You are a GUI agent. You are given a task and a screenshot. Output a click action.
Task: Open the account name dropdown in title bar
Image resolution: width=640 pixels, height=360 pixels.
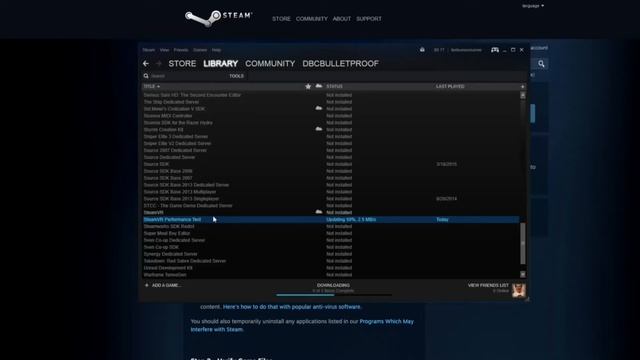pyautogui.click(x=466, y=50)
